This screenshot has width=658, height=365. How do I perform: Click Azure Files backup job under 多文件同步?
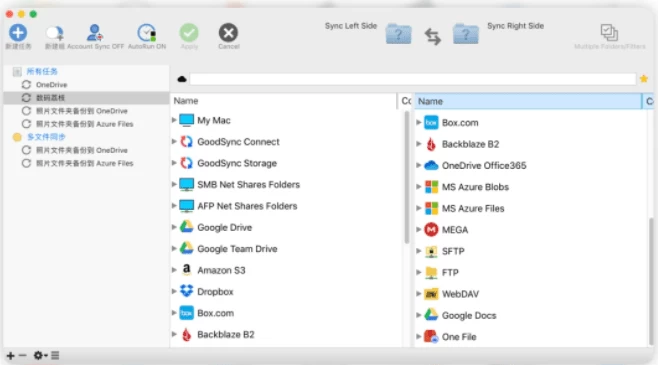pyautogui.click(x=84, y=163)
